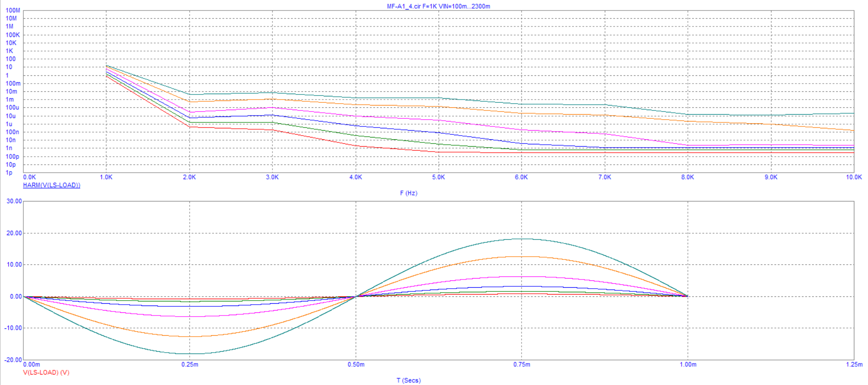Click the 5.0K frequency tick label

(438, 177)
